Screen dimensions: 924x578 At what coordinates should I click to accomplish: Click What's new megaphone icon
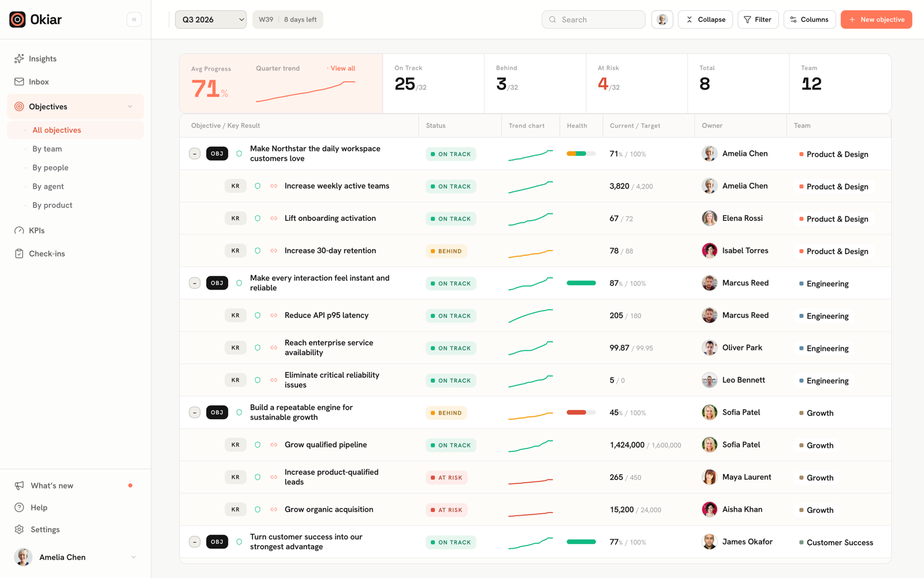click(19, 486)
